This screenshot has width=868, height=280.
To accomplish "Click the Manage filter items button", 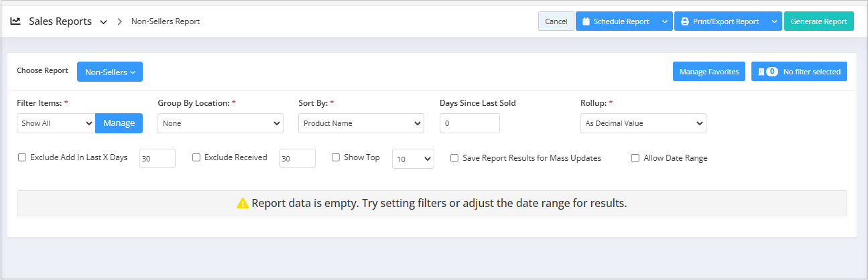I will (119, 123).
